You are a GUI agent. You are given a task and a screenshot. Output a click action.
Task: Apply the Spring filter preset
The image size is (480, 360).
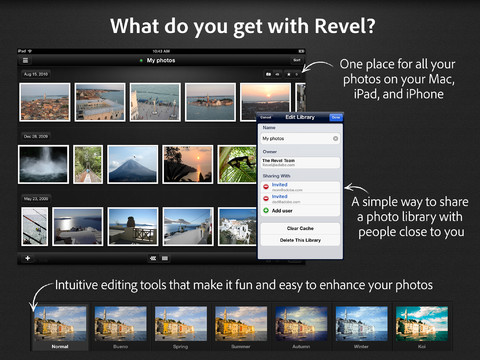click(x=181, y=327)
